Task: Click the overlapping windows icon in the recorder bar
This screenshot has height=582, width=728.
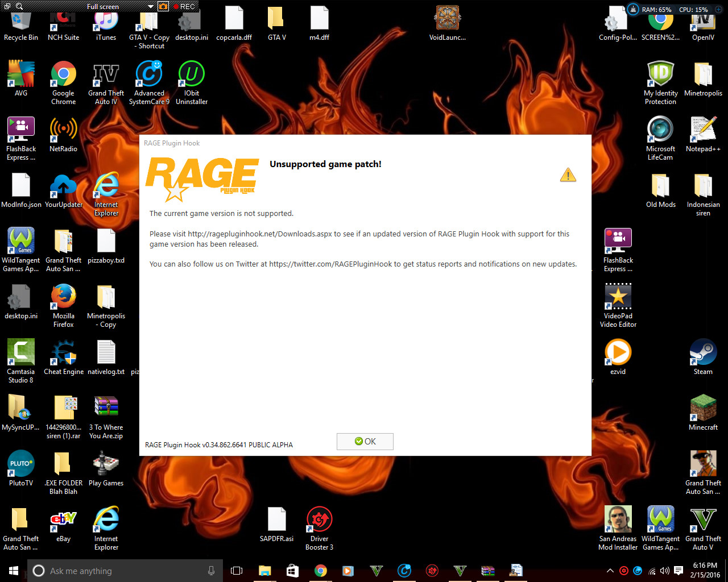Action: [7, 6]
